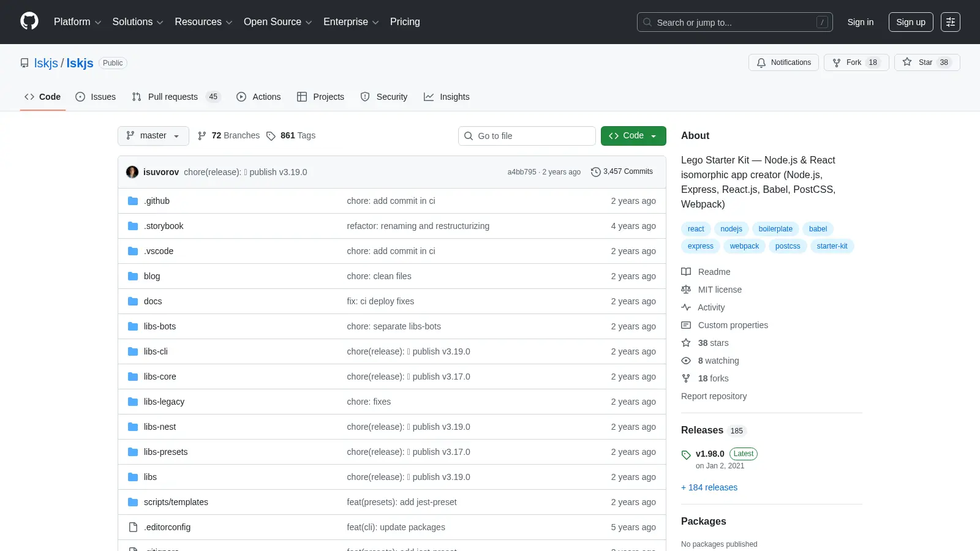Click the postcss topic tag

[x=788, y=246]
